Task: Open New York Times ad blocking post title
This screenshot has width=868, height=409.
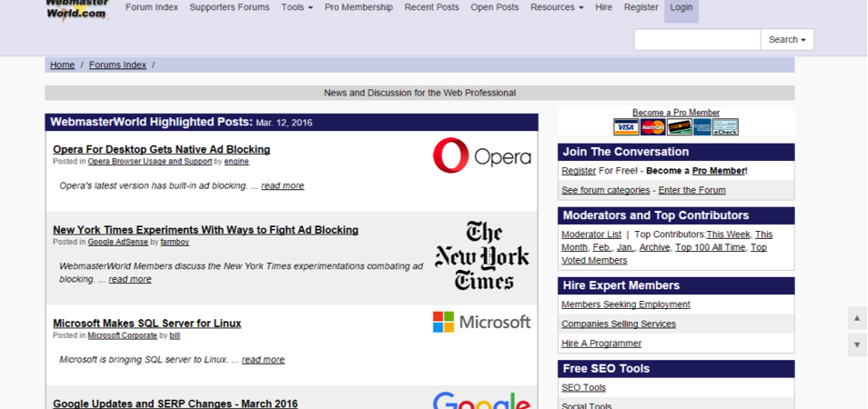Action: pyautogui.click(x=206, y=230)
